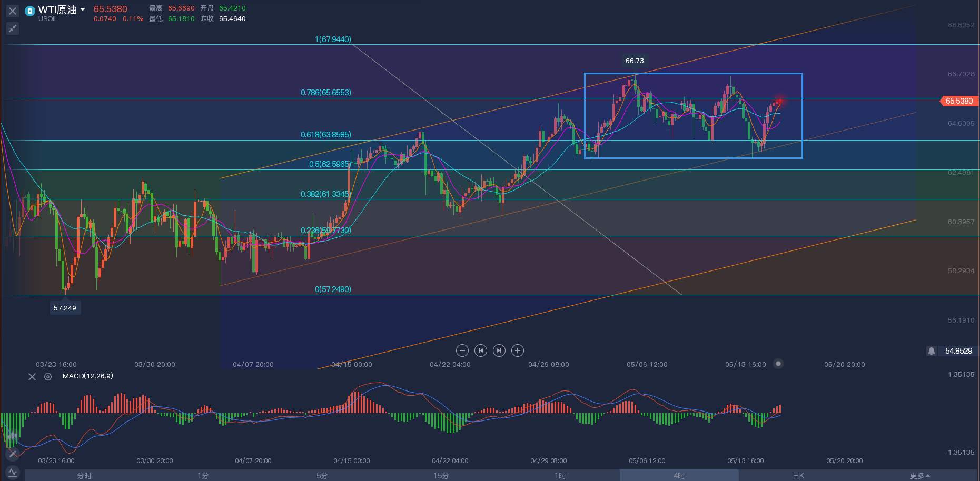Select the Fibonacci 0.382(61.3345) level label
Screen dimensions: 980x481
point(326,194)
